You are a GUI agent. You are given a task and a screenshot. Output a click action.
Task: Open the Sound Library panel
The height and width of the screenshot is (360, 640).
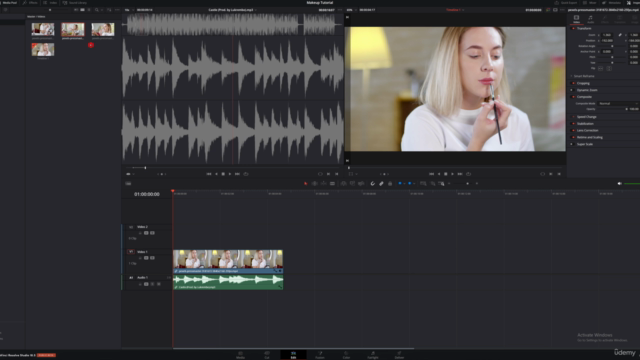(x=75, y=2)
